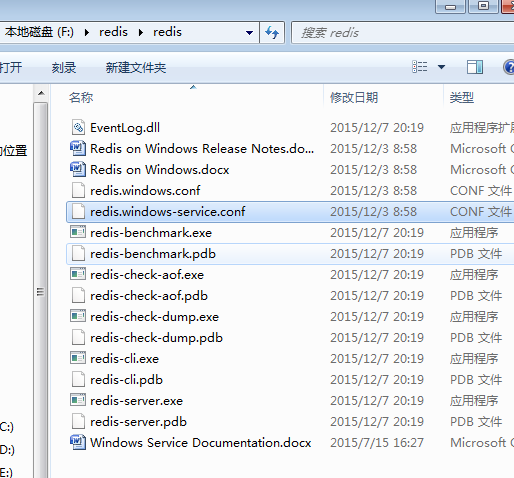Expand the arrow after 本地磁盘 (F:) breadcrumb

pyautogui.click(x=87, y=32)
